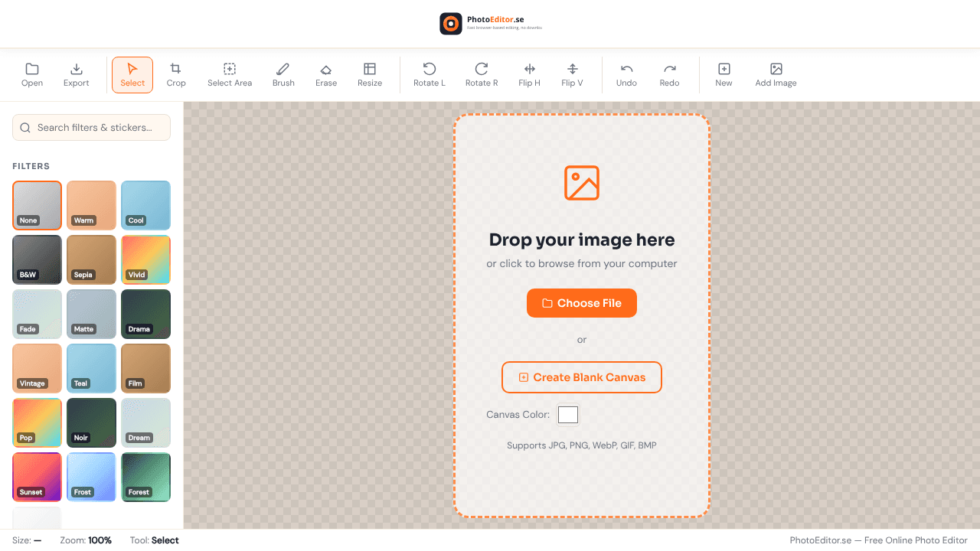
Task: Apply the Fade filter
Action: (x=37, y=314)
